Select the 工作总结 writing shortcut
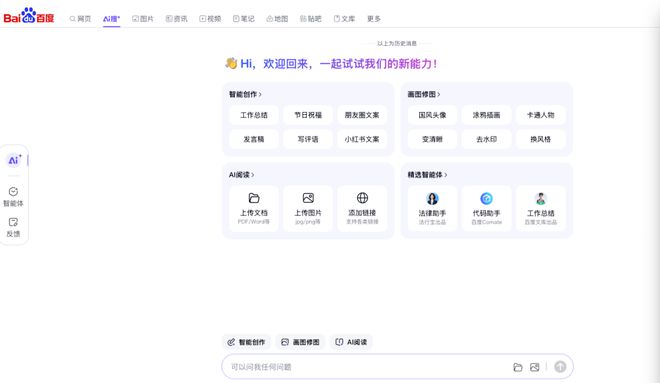 tap(254, 115)
